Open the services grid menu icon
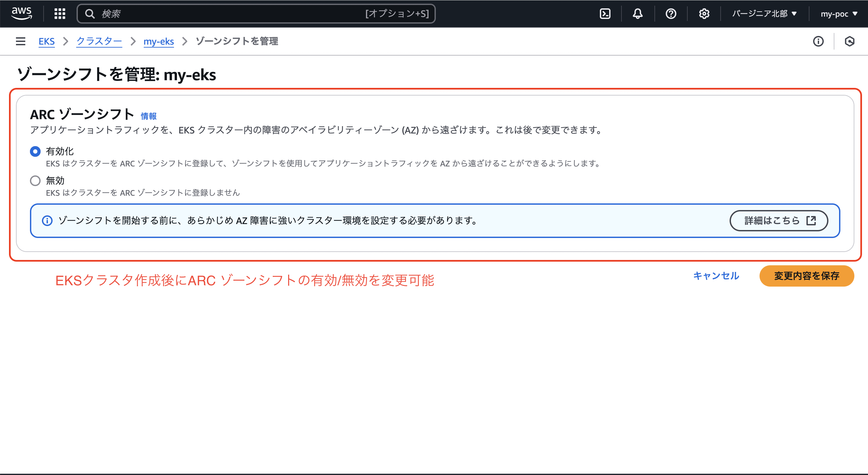 click(60, 14)
